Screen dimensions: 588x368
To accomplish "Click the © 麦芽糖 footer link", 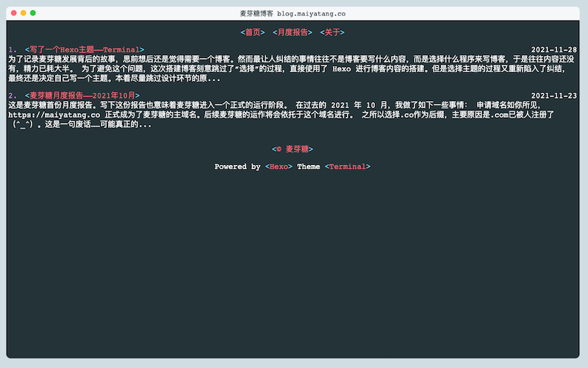I will [x=293, y=149].
